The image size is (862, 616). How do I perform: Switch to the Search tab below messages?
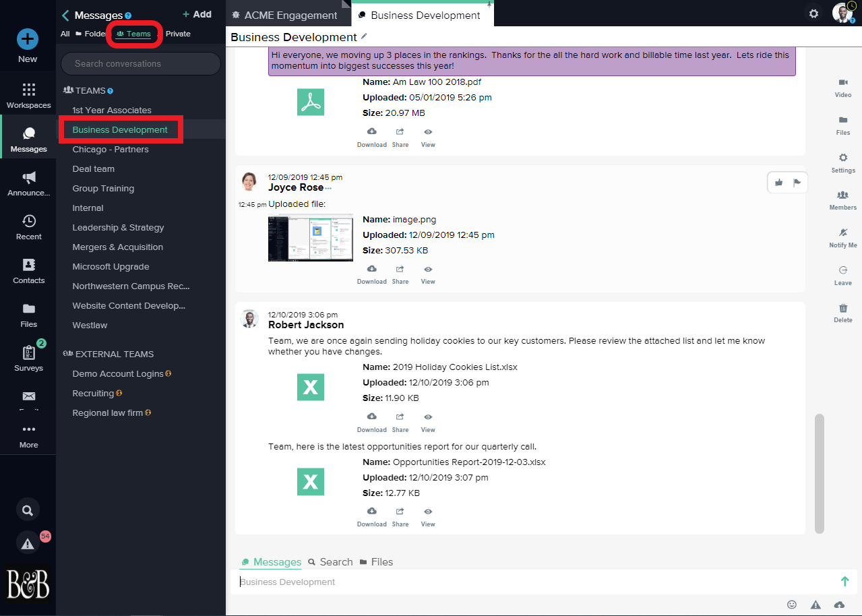(x=330, y=561)
